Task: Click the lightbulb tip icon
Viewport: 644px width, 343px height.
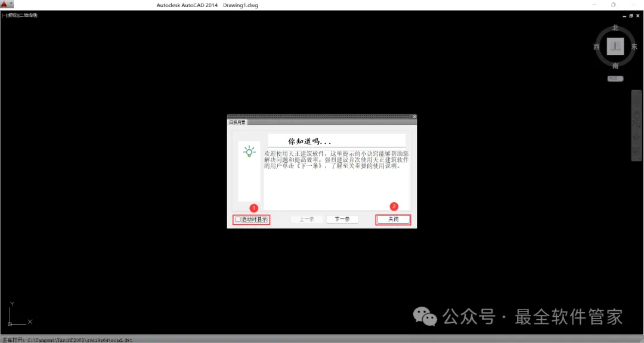Action: tap(249, 152)
